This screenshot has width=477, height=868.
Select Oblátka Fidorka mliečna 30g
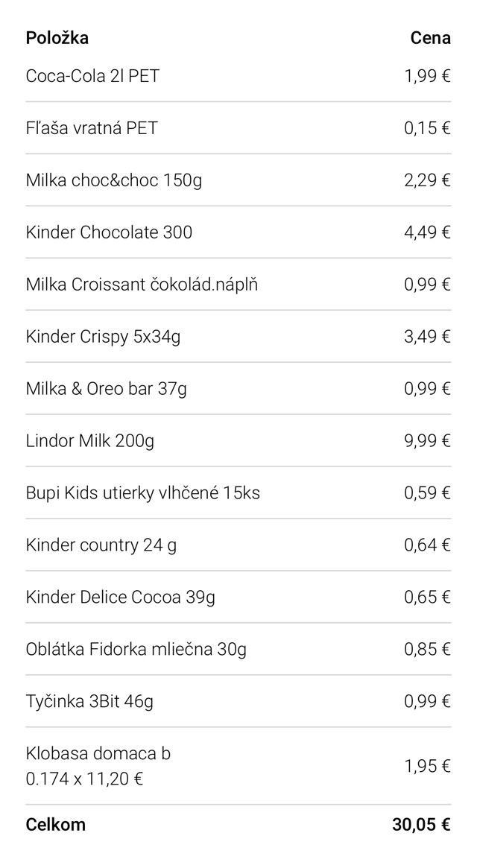coord(136,650)
